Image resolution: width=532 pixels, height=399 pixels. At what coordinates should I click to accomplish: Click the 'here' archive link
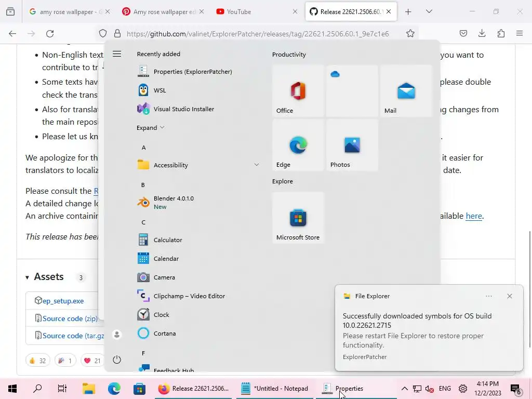coord(474,216)
